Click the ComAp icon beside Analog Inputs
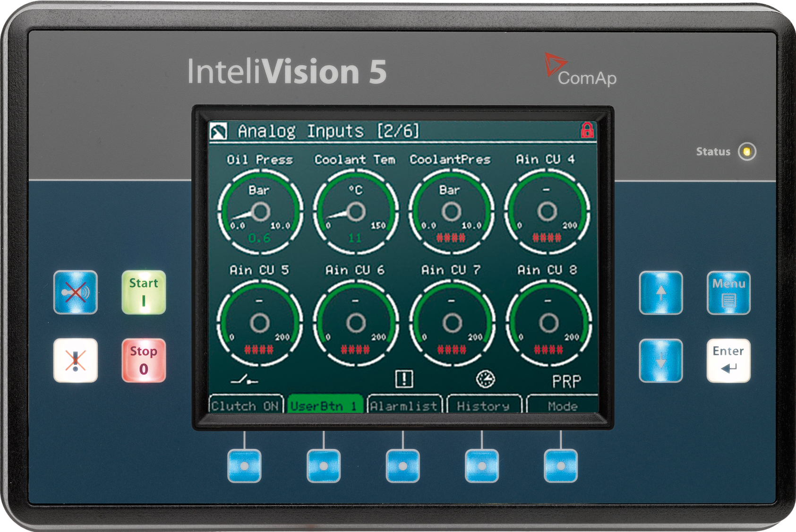 (x=219, y=131)
